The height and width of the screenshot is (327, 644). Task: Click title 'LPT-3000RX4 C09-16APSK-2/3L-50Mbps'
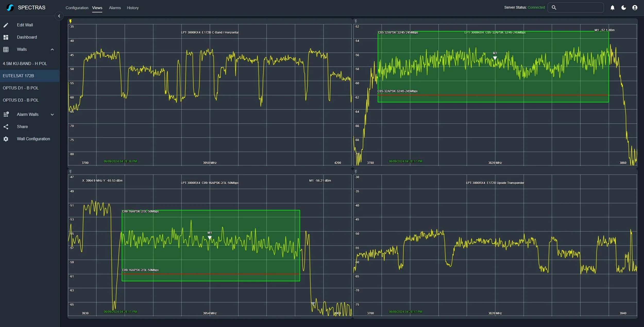[x=210, y=183]
